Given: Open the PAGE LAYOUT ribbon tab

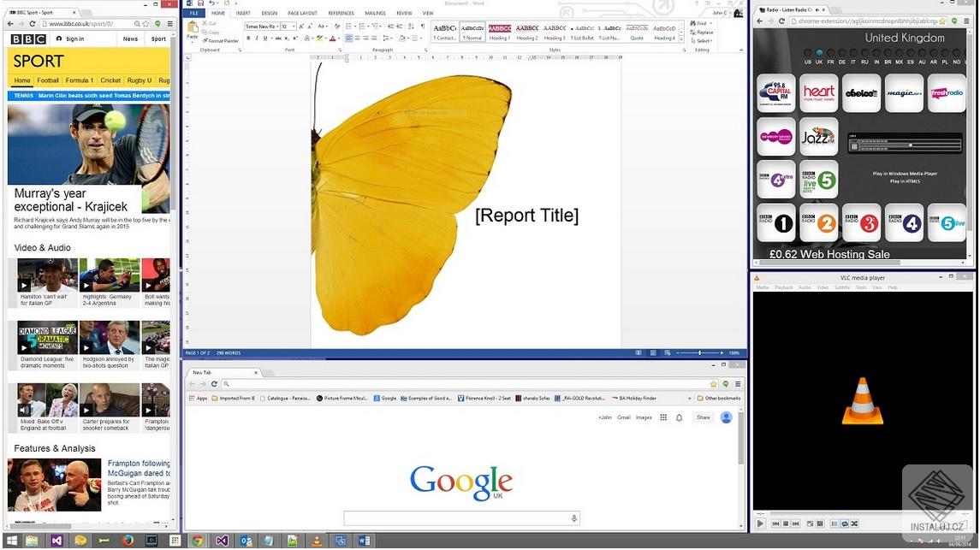Looking at the screenshot, I should 302,14.
